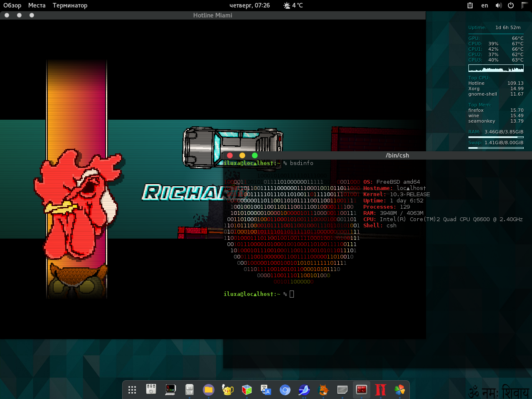Click the red button on /bin/csh window

click(x=230, y=155)
